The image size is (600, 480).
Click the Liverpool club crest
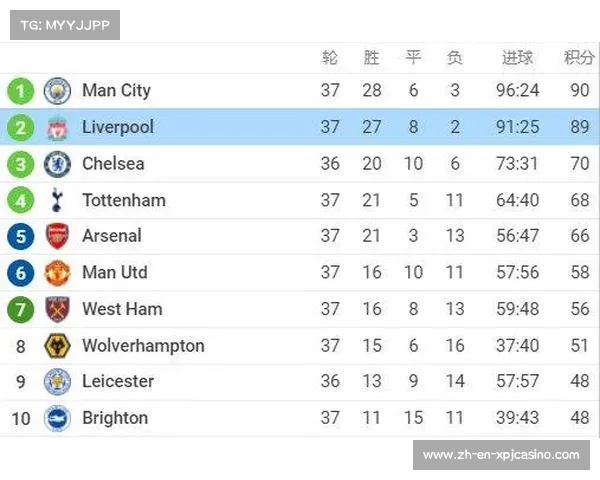tap(57, 128)
